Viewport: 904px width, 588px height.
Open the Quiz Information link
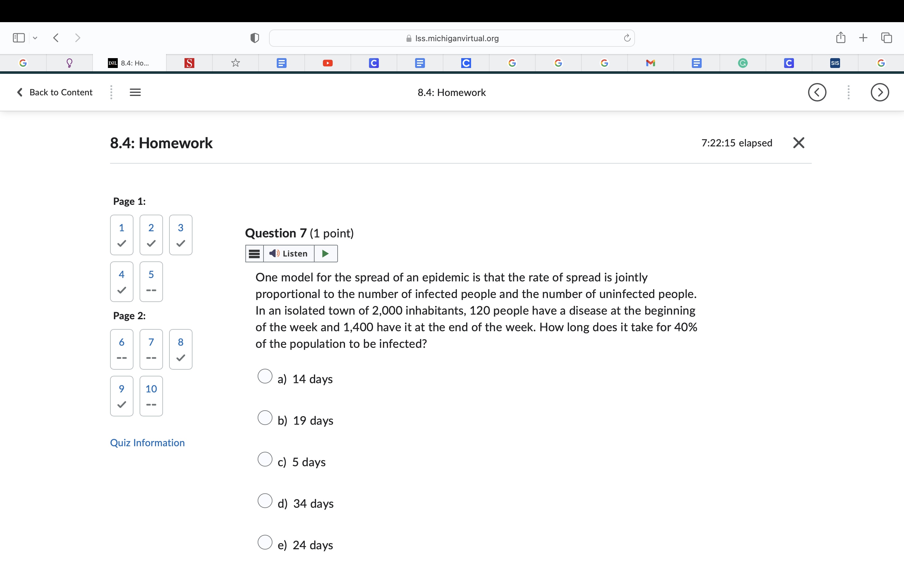tap(147, 443)
